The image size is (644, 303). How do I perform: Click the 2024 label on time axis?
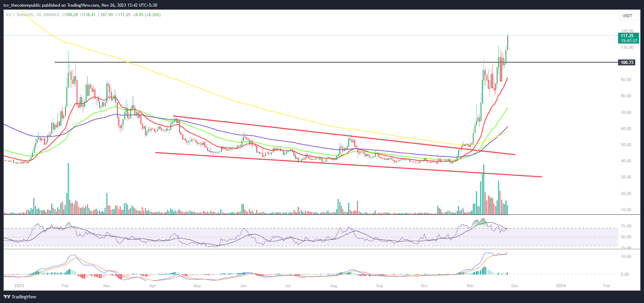tap(561, 286)
